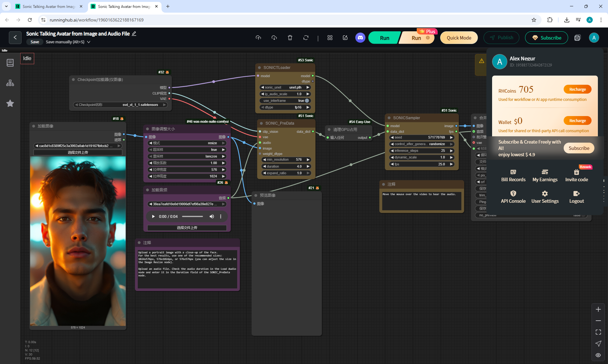Click the audio player progress slider
The width and height of the screenshot is (608, 364).
pyautogui.click(x=192, y=216)
